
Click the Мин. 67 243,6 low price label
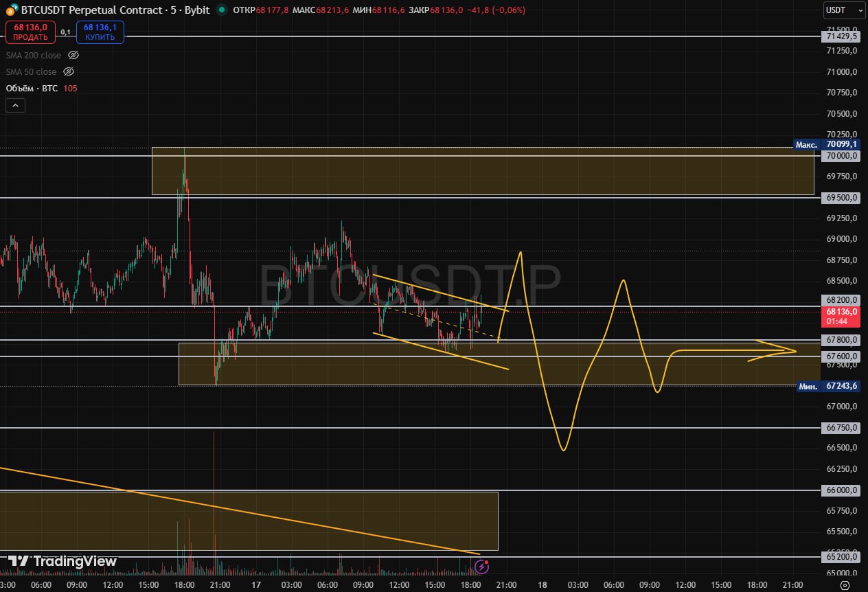[827, 386]
